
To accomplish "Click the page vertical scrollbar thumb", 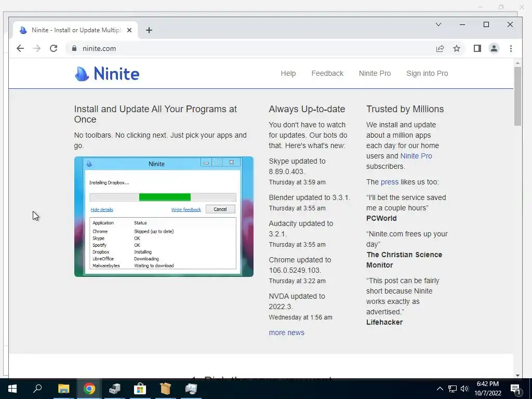I will tap(517, 96).
